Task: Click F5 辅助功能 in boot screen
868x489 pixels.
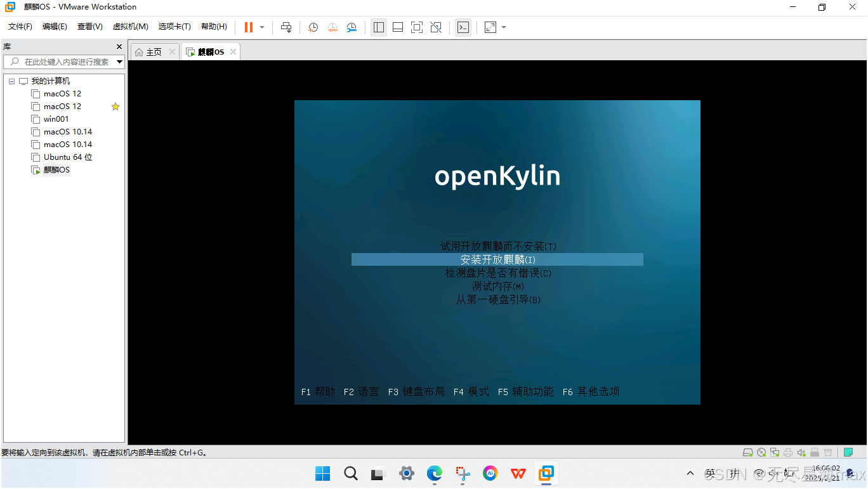Action: 525,392
